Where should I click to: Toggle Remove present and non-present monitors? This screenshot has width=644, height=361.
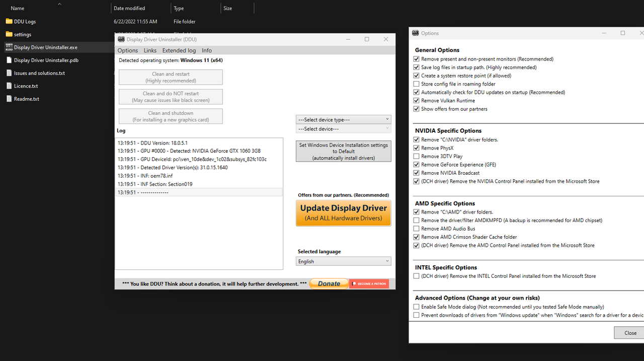pyautogui.click(x=416, y=59)
